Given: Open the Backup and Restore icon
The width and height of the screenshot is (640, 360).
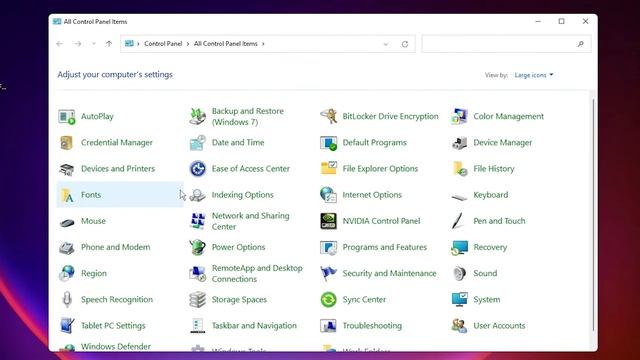Looking at the screenshot, I should (x=198, y=117).
